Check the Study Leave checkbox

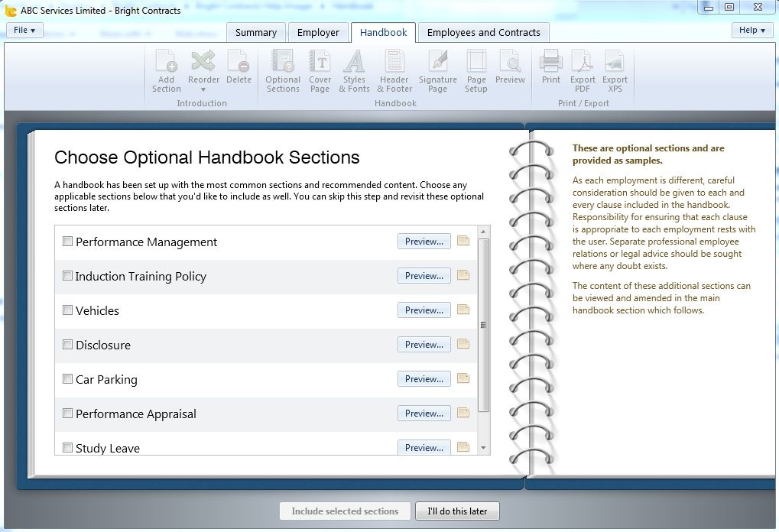pos(67,448)
